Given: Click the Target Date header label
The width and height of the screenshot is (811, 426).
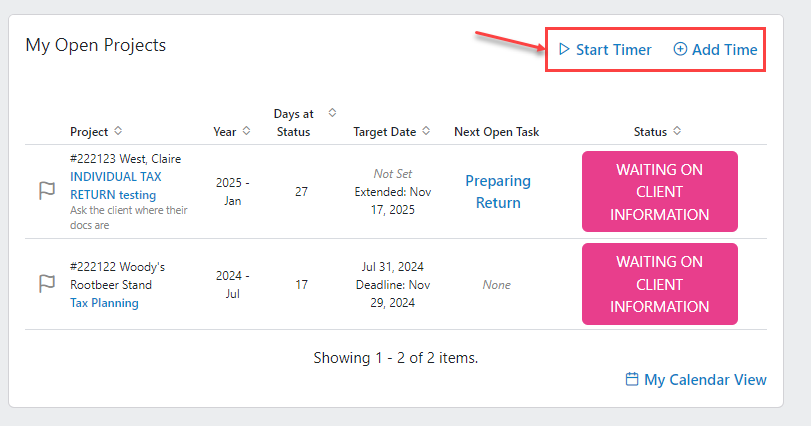Looking at the screenshot, I should tap(384, 132).
